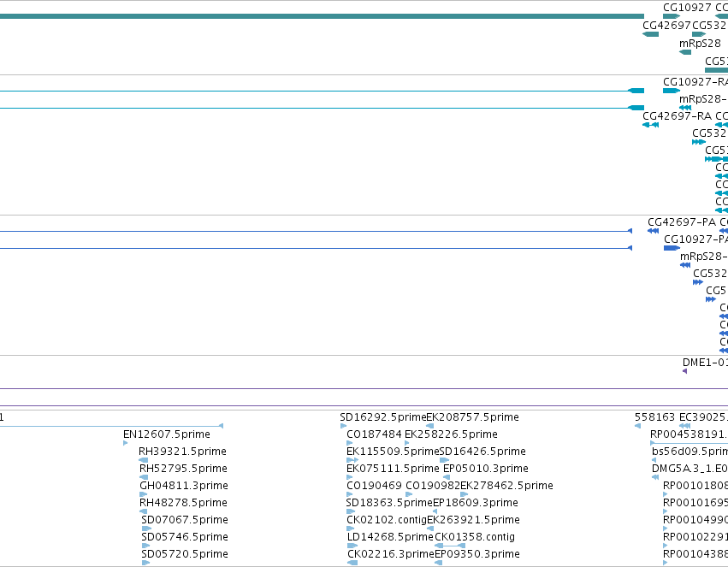Click the RH39321.5prime EST label
728x567 pixels.
[182, 452]
